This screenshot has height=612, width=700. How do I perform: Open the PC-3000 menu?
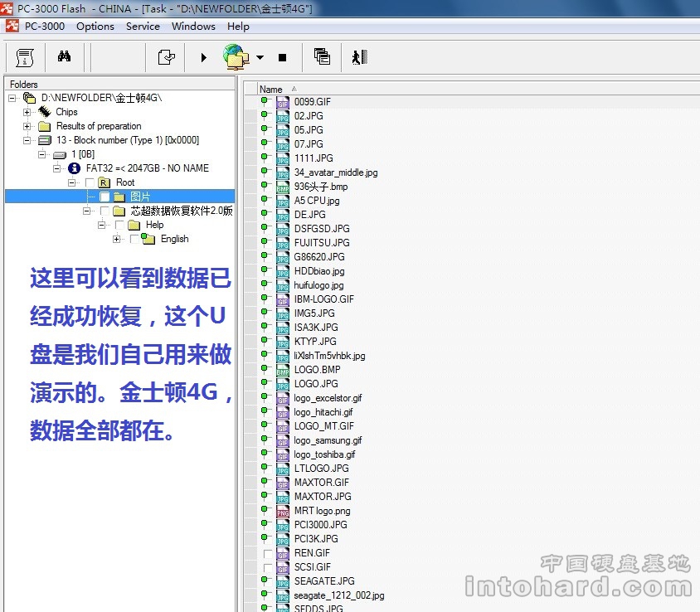(45, 27)
